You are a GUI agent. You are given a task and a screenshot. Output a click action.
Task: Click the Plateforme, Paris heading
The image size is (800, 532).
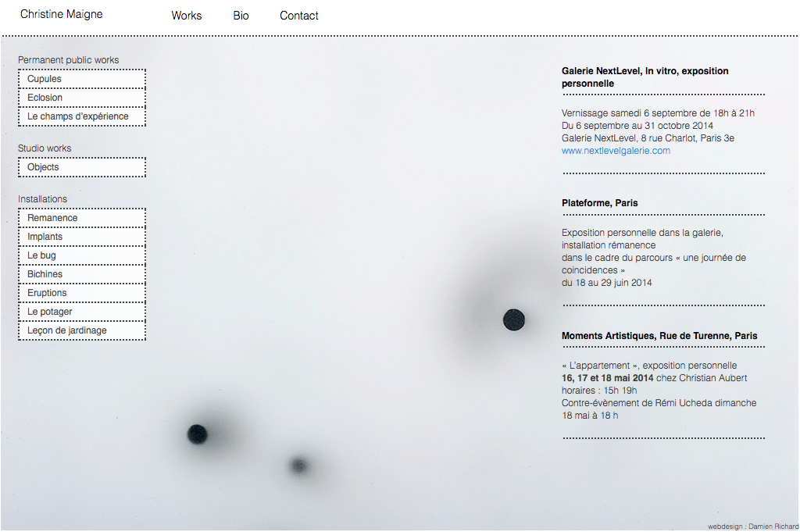pyautogui.click(x=599, y=203)
